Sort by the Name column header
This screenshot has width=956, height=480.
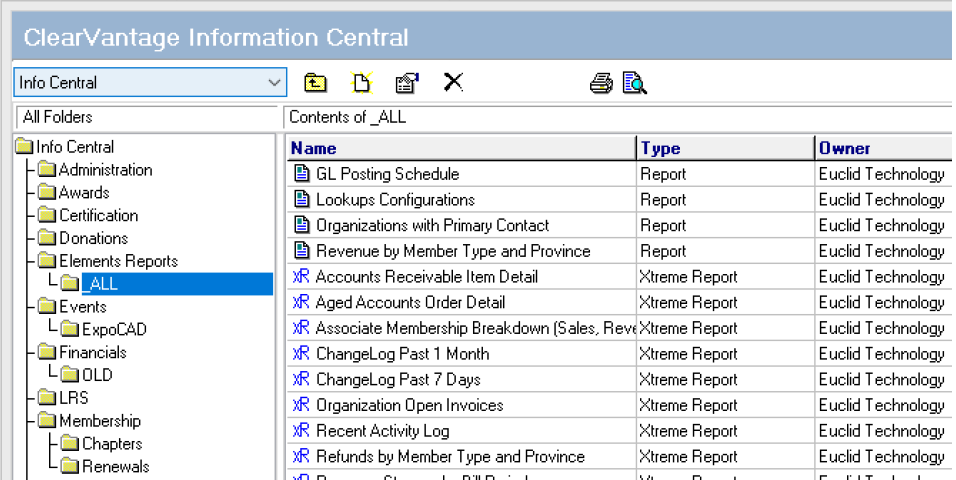[460, 148]
